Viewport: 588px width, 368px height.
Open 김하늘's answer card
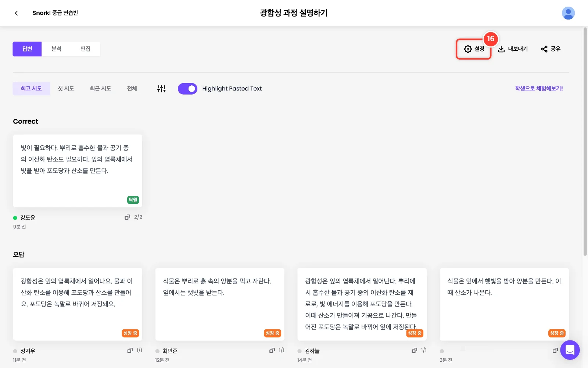362,304
